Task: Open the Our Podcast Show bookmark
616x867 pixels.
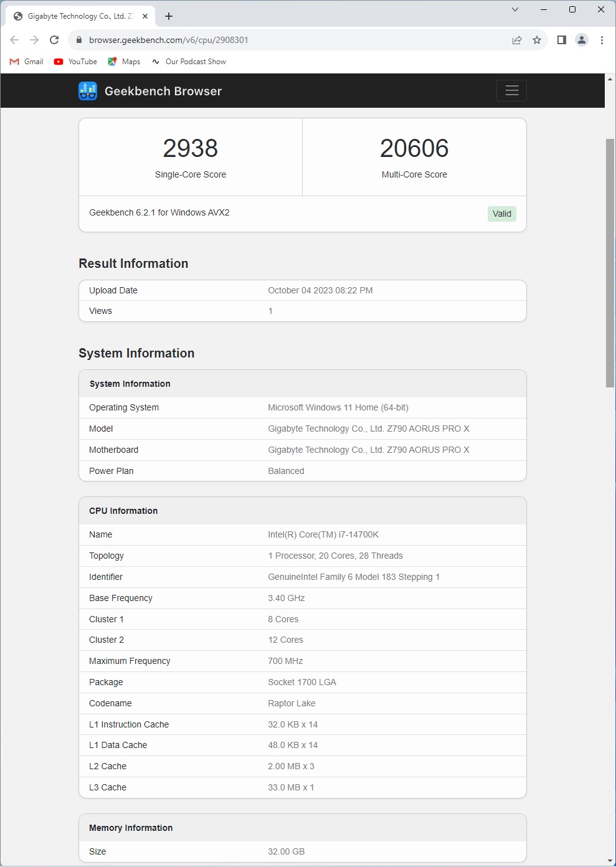Action: (189, 62)
